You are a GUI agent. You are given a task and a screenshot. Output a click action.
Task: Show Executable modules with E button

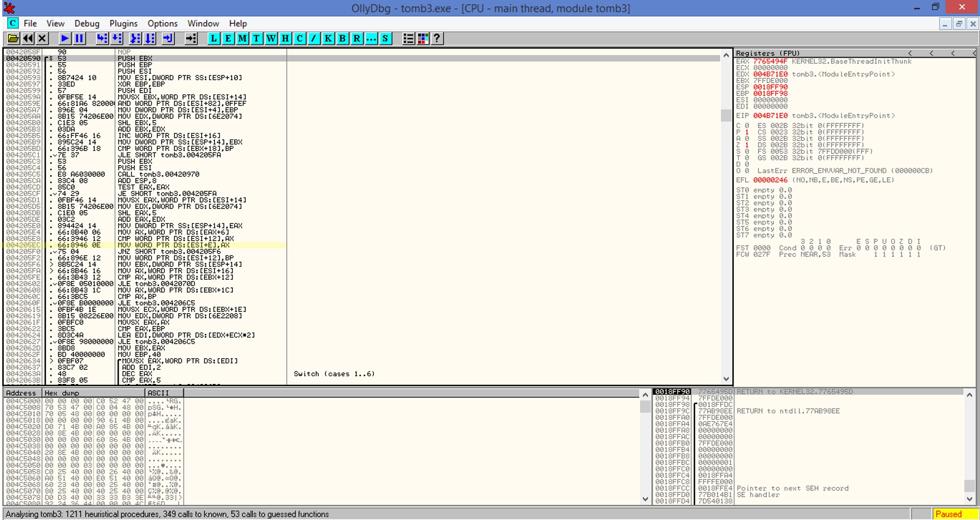[x=228, y=38]
